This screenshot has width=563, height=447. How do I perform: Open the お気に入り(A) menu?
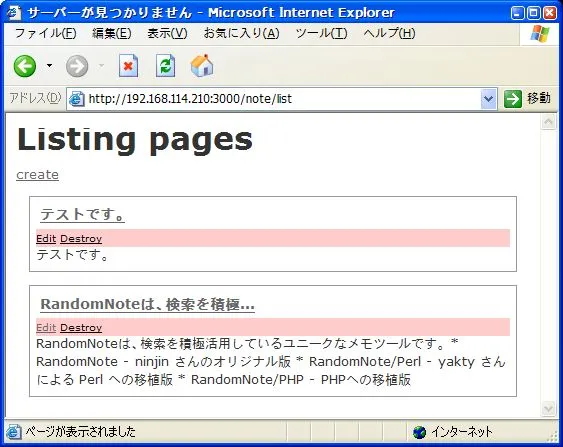(x=241, y=33)
